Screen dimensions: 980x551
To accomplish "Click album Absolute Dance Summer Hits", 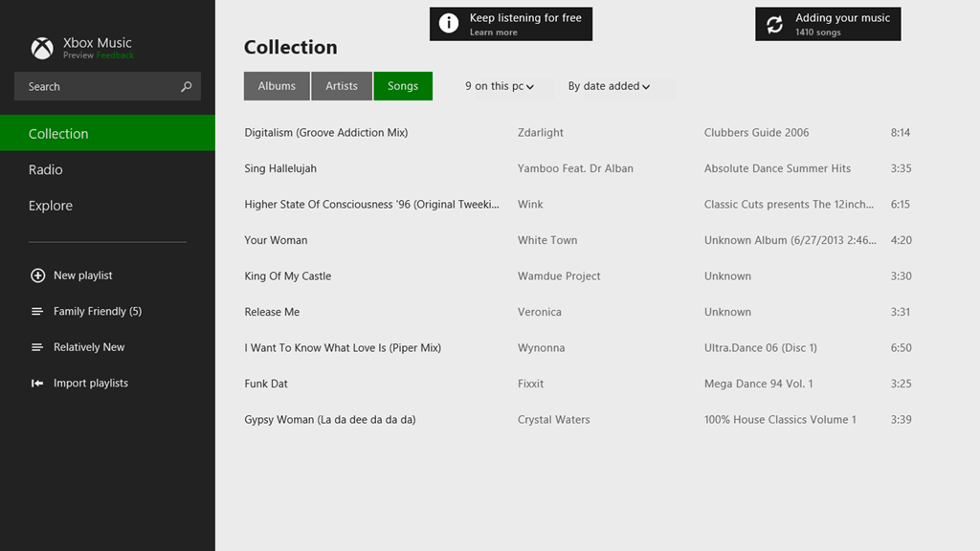I will click(x=777, y=168).
